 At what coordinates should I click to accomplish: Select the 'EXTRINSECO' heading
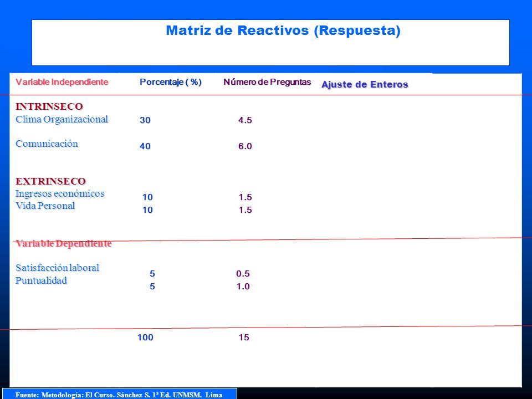(x=50, y=181)
